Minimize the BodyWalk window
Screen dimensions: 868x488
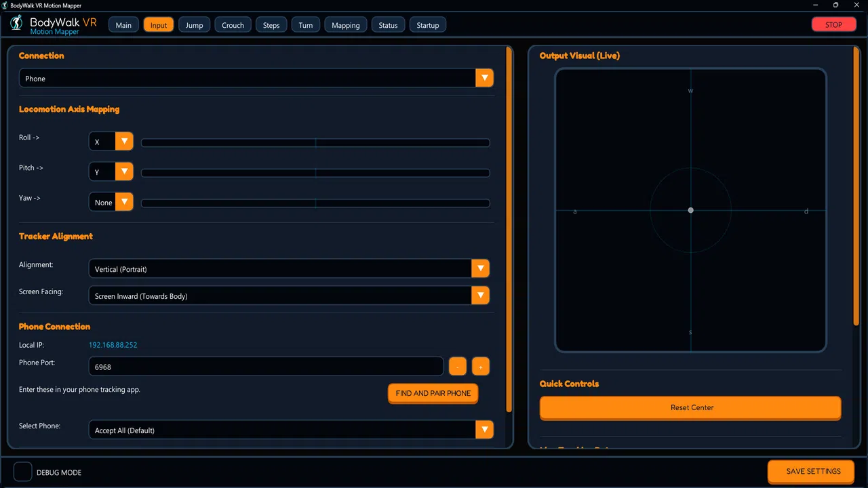tap(816, 5)
